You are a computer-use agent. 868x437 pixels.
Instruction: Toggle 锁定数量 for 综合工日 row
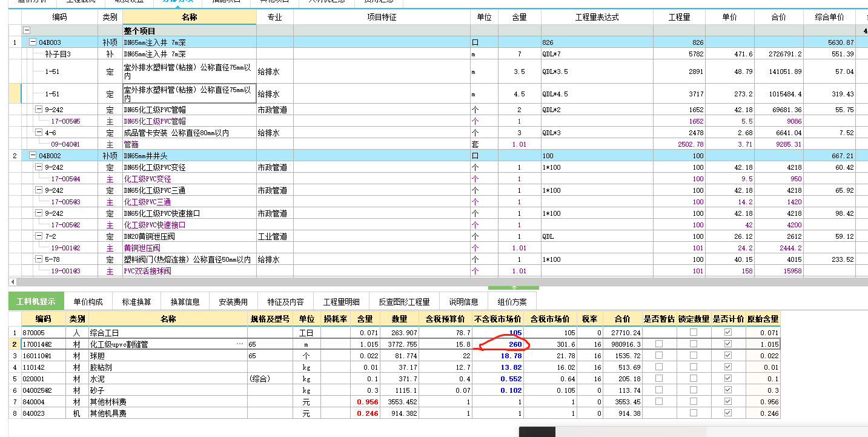(x=694, y=332)
